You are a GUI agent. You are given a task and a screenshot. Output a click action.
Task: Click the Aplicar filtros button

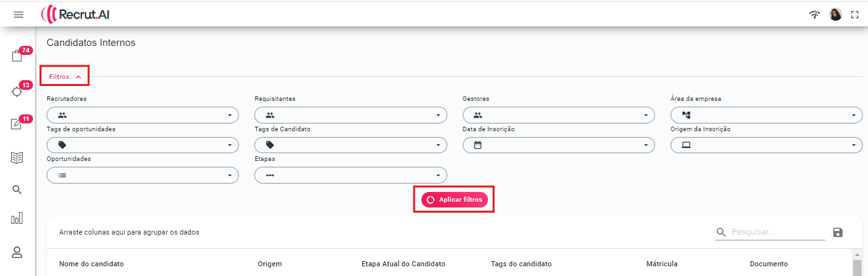[454, 200]
